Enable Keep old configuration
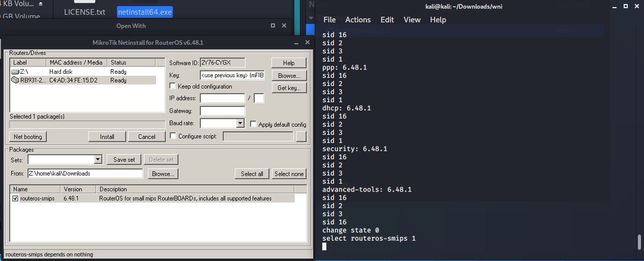The width and height of the screenshot is (644, 261). 173,86
